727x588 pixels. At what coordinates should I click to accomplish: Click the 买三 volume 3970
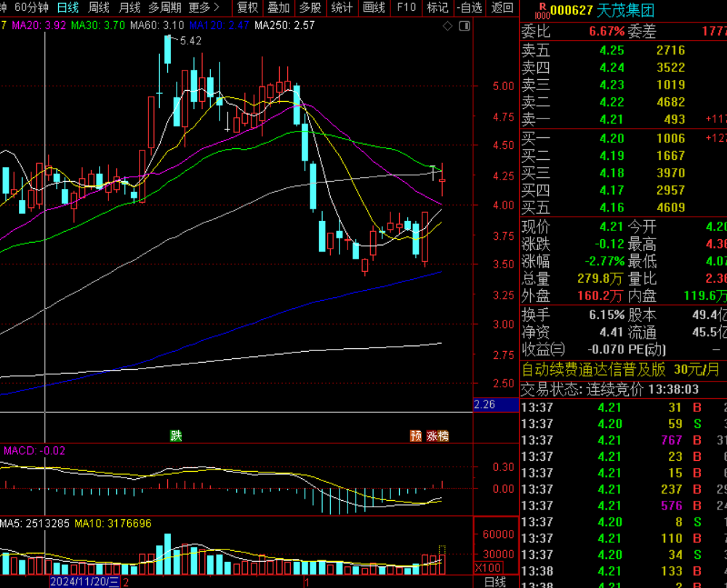(671, 173)
